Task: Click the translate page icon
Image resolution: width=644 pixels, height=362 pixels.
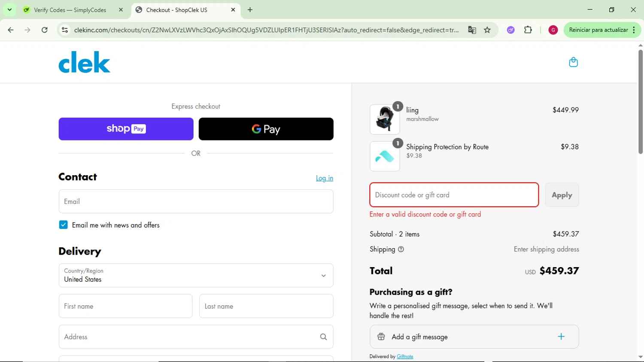Action: (x=472, y=30)
